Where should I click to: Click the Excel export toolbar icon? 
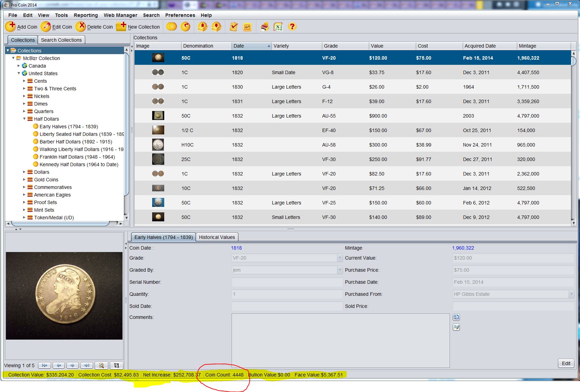tap(278, 27)
